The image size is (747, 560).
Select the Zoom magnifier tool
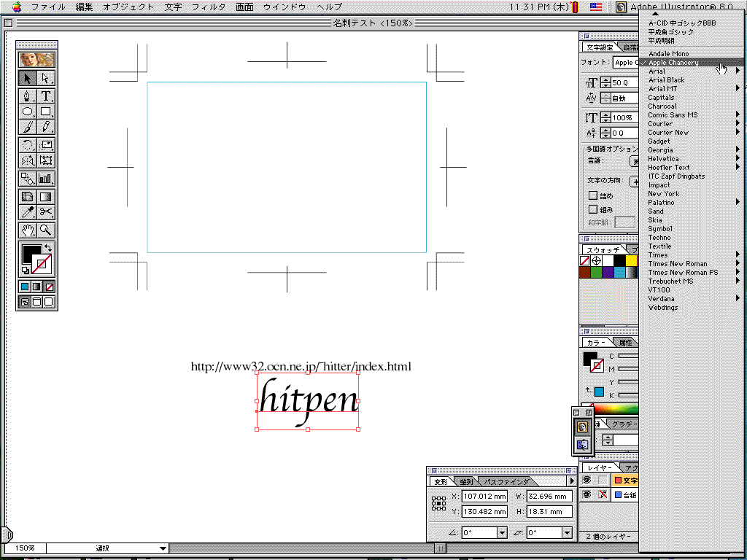click(46, 230)
